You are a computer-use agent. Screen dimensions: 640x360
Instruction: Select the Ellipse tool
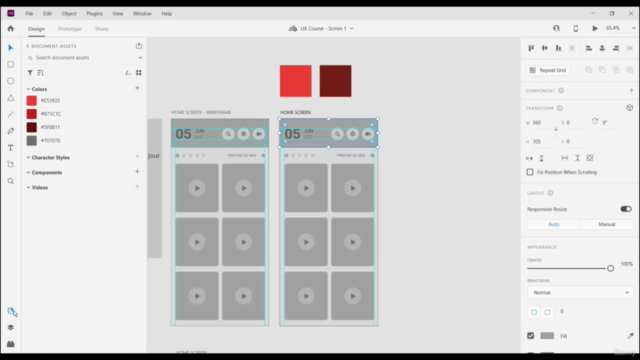tap(11, 81)
